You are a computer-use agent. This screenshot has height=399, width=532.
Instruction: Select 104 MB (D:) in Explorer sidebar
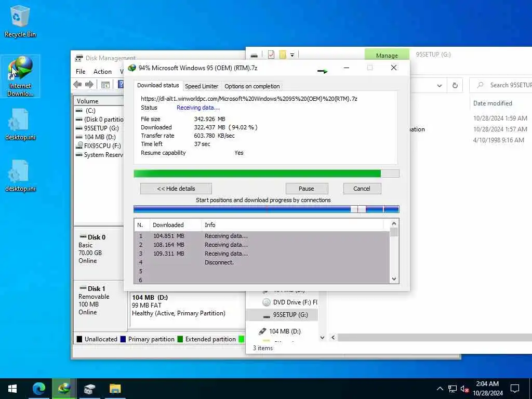(x=282, y=331)
